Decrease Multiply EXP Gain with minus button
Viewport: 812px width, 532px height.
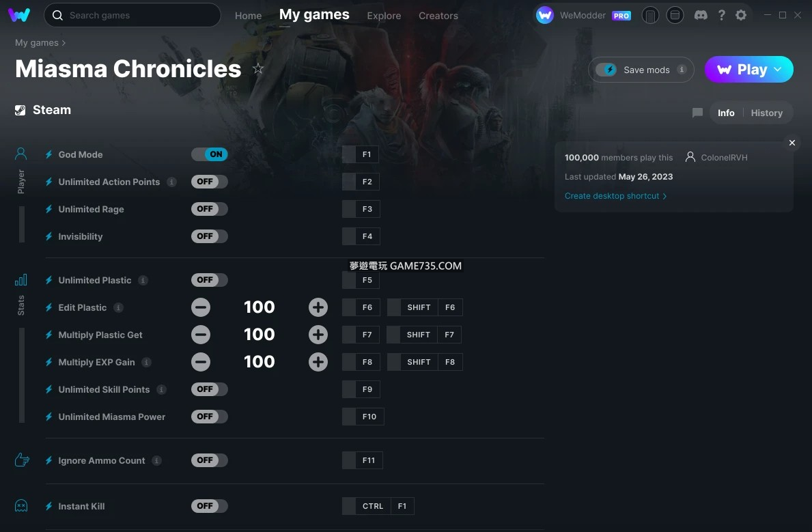click(201, 362)
